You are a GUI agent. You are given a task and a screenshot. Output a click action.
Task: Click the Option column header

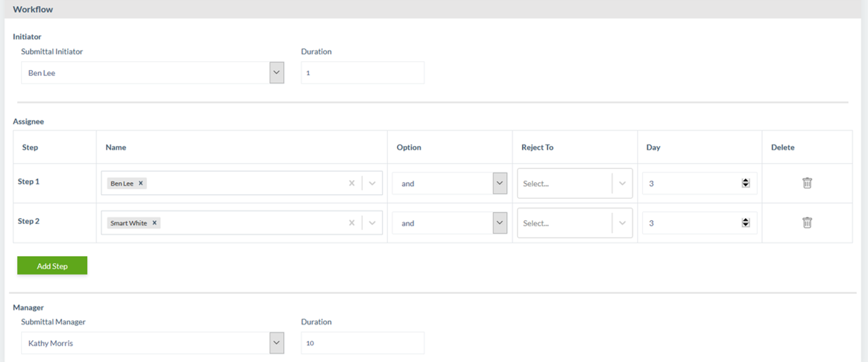coord(409,147)
